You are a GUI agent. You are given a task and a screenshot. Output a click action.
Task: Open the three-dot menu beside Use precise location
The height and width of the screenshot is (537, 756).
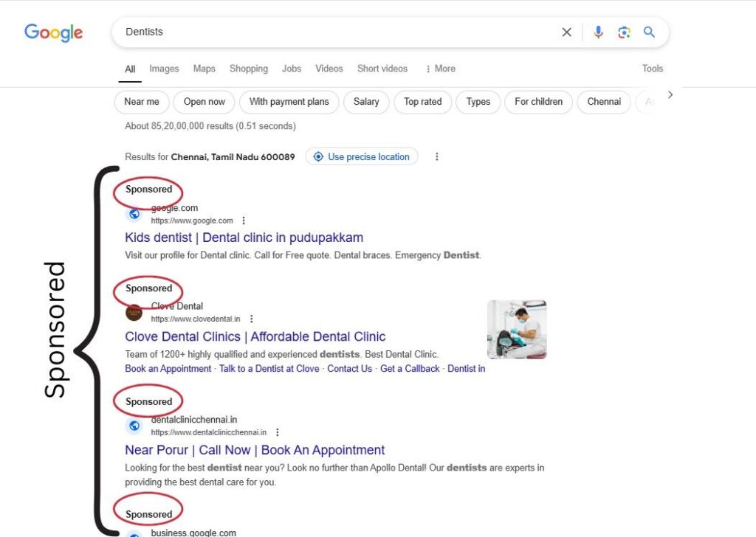pyautogui.click(x=436, y=156)
